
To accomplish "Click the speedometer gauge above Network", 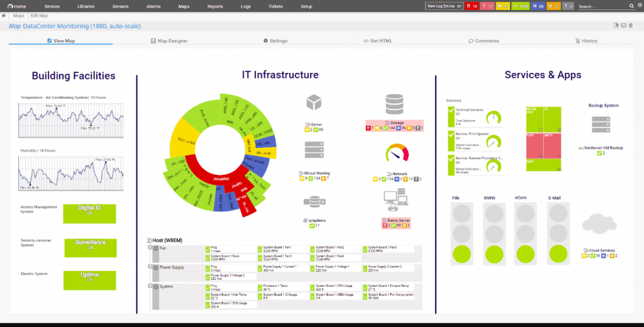I will [397, 153].
